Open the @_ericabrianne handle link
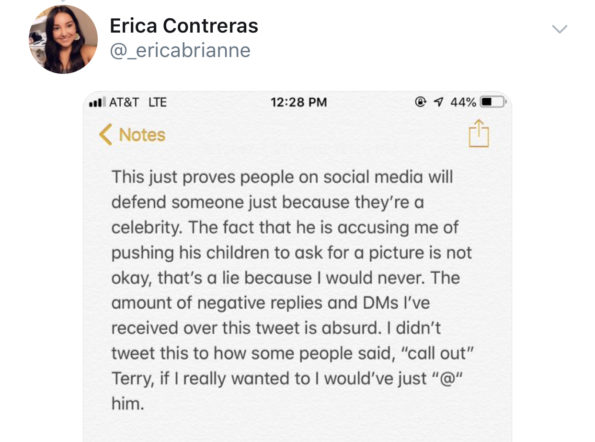The width and height of the screenshot is (595, 442). tap(180, 50)
